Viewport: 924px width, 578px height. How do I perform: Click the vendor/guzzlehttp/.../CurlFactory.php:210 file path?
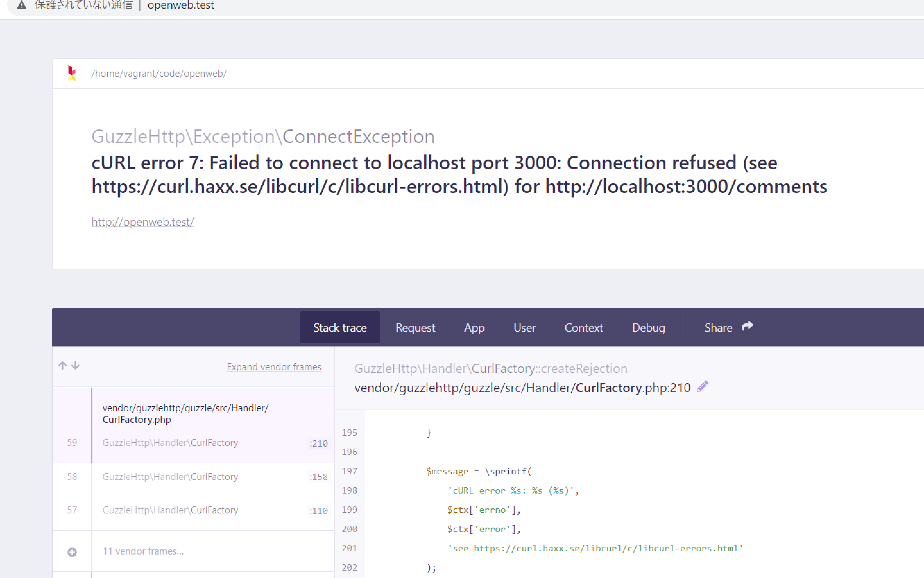[522, 388]
